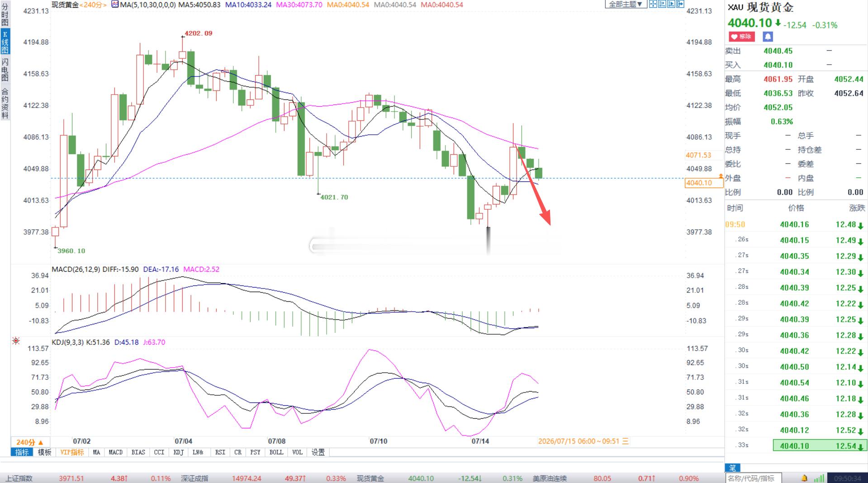Click the 最低 value 4036.53

pyautogui.click(x=778, y=93)
